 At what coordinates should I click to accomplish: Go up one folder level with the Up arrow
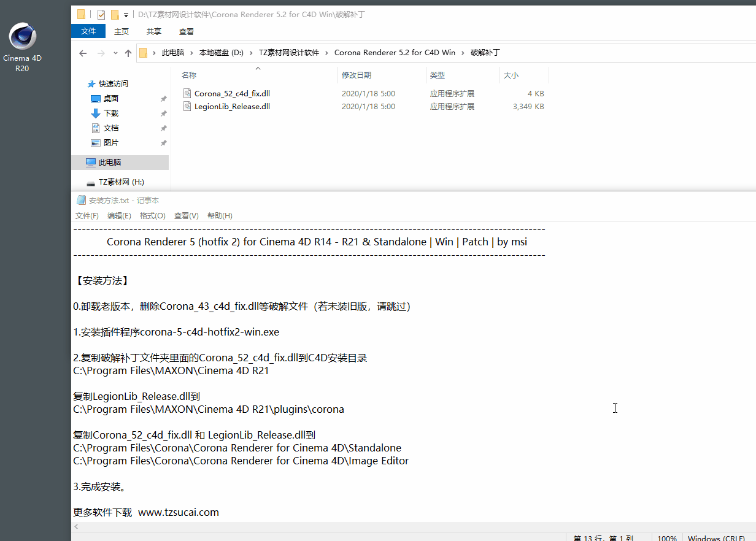(x=128, y=53)
